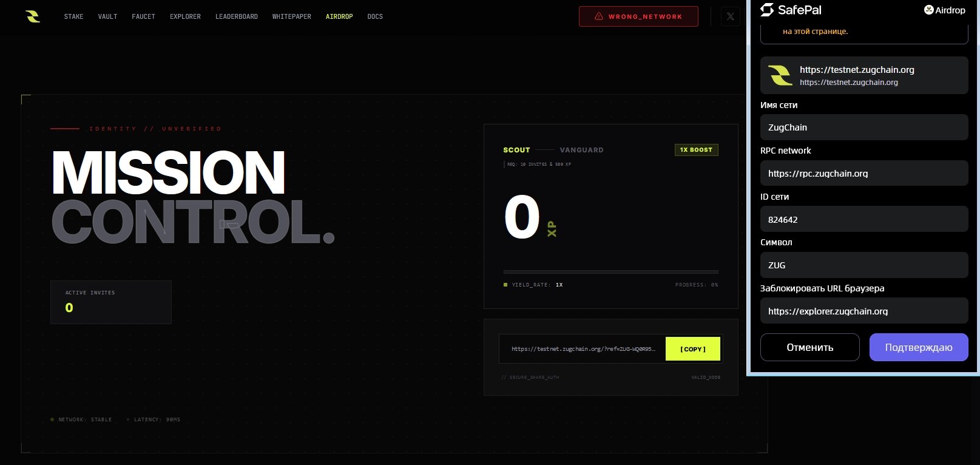
Task: Click the XP progress bar
Action: [x=610, y=272]
